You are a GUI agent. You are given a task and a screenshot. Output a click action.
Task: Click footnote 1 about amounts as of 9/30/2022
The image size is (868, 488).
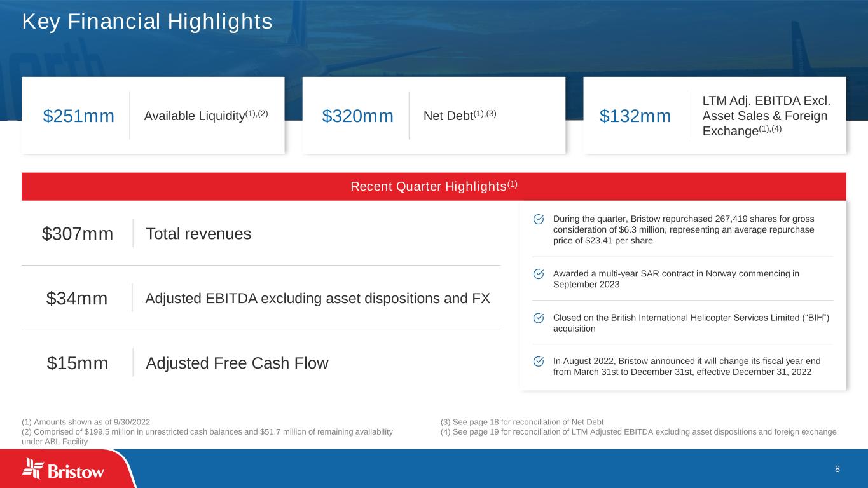(86, 422)
